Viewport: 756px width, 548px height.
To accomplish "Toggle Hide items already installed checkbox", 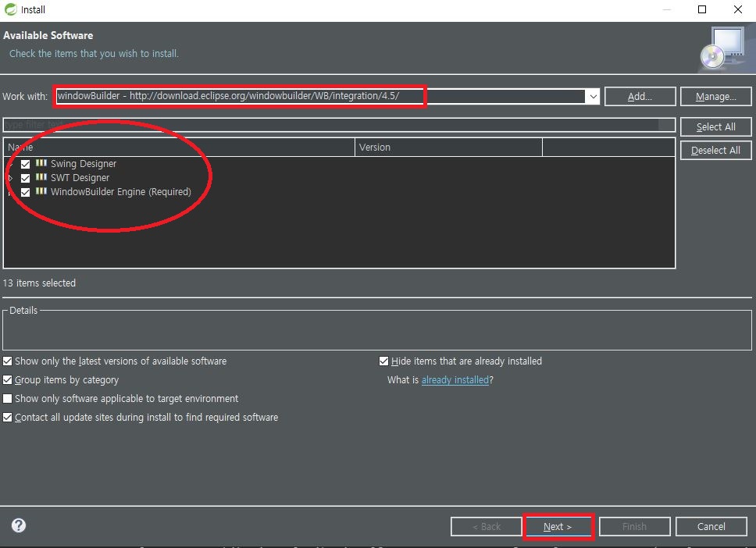I will click(x=383, y=361).
